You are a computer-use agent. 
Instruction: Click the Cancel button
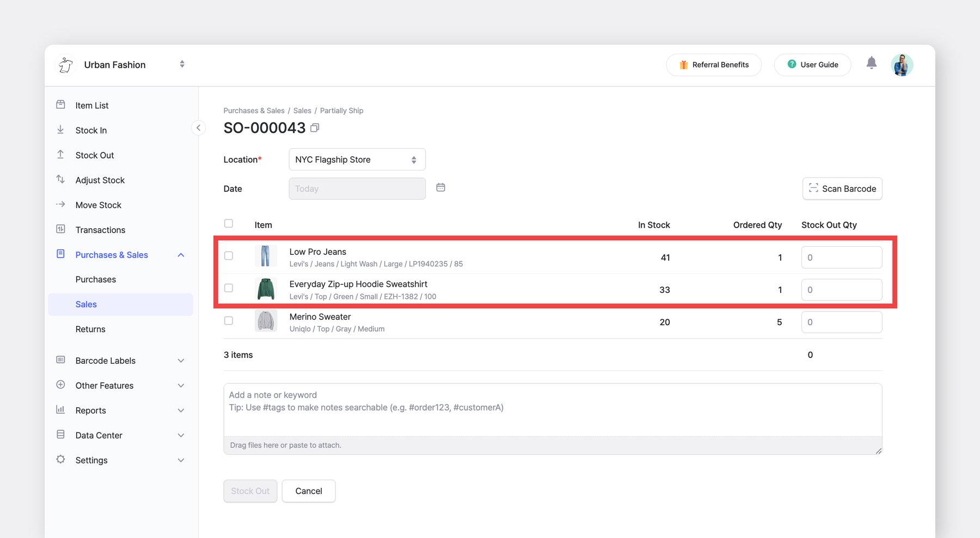point(308,491)
